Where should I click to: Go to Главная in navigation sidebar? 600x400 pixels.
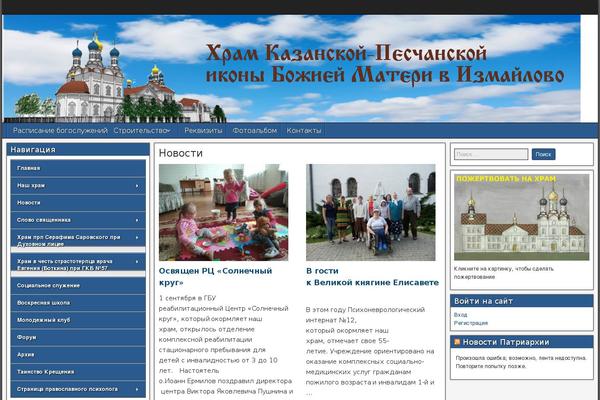78,168
